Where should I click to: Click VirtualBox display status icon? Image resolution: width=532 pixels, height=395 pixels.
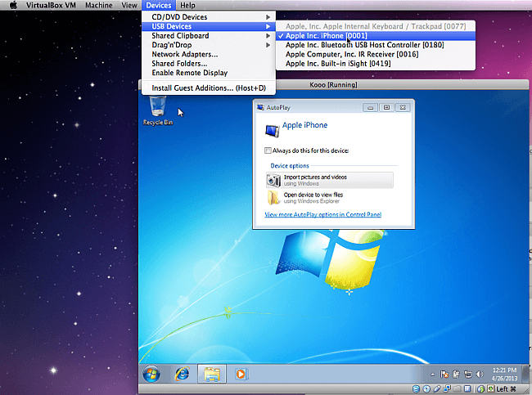(x=467, y=389)
